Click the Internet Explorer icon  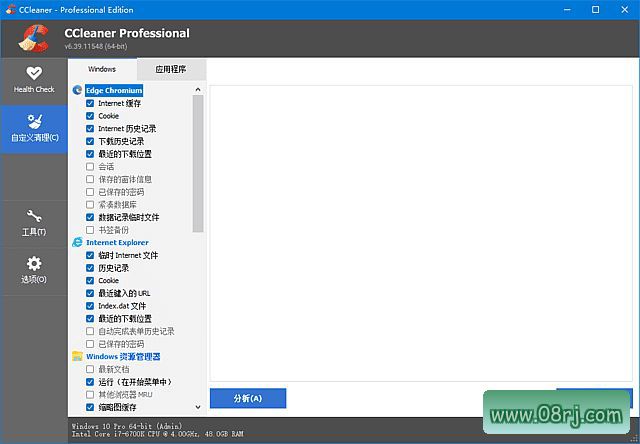pyautogui.click(x=77, y=242)
